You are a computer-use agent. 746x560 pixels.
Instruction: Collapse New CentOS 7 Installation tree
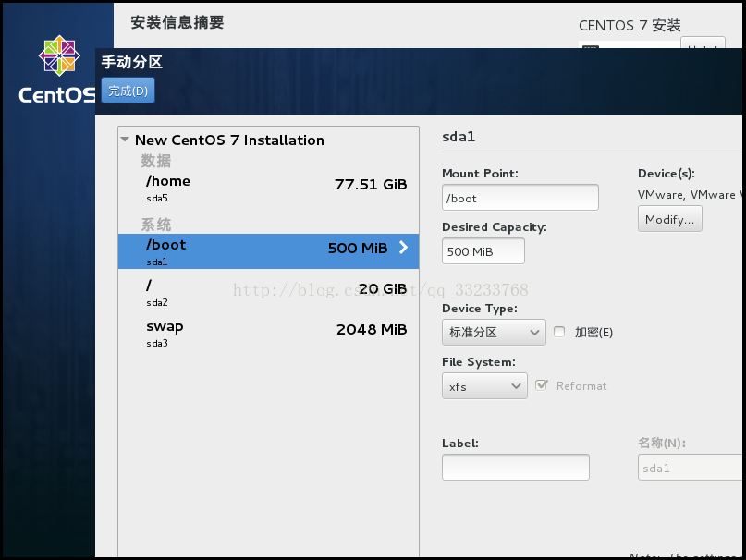pos(125,140)
